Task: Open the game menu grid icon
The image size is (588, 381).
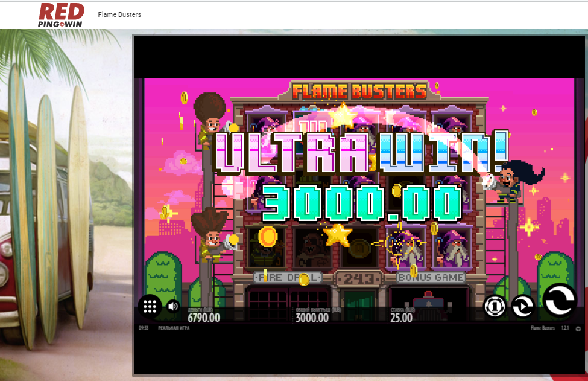Action: [150, 306]
